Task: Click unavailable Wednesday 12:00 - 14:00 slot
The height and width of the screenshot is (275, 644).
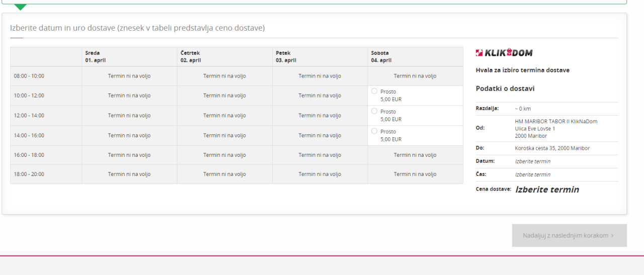Action: (x=129, y=116)
